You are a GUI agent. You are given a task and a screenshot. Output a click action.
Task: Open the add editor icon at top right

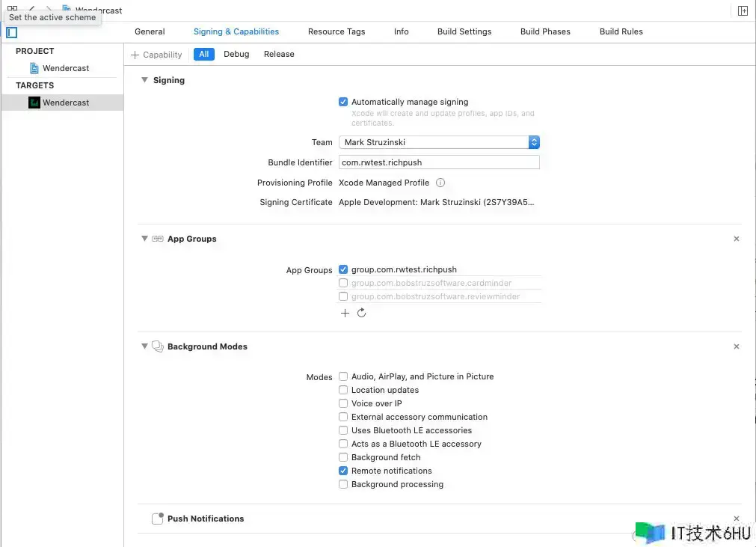coord(743,10)
